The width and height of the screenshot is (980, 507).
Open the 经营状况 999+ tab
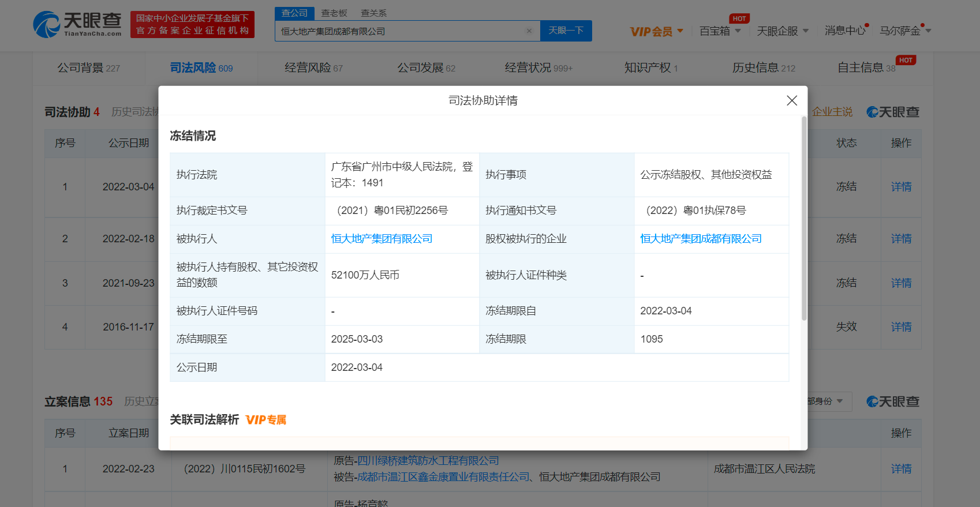tap(538, 68)
